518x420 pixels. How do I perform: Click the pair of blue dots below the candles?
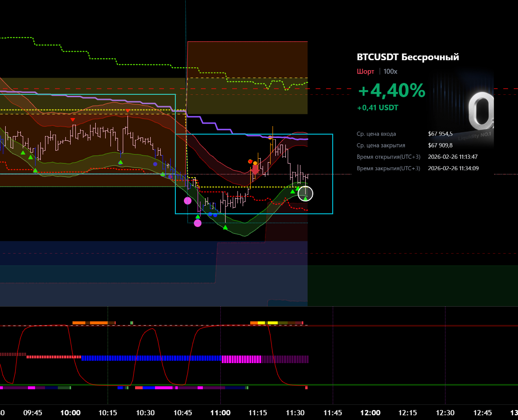(212, 215)
